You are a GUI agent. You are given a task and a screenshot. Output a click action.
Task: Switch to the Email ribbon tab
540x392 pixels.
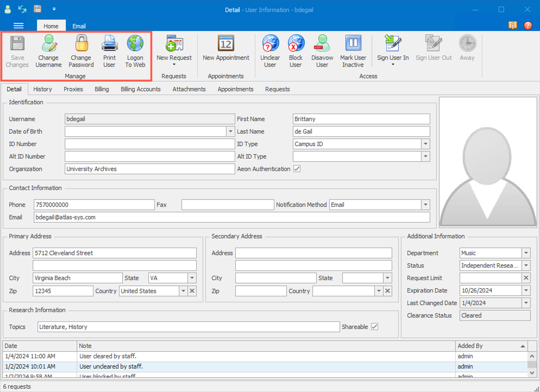pos(79,26)
